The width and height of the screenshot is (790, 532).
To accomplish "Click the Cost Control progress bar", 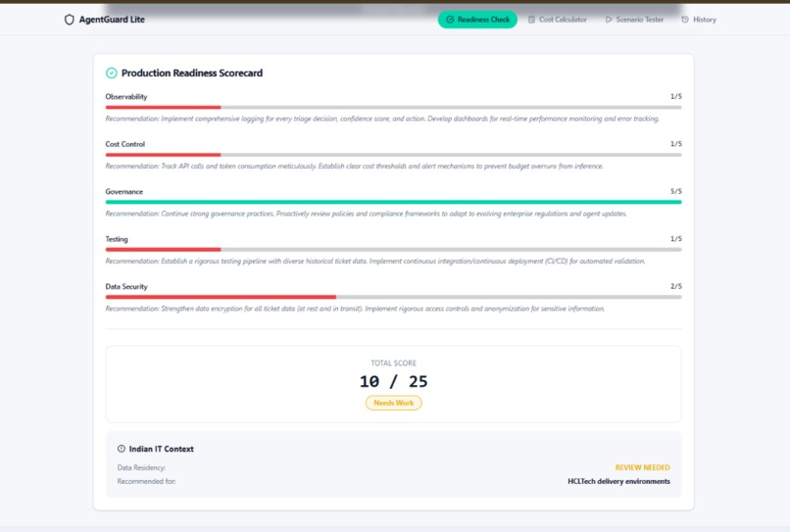I will pos(393,155).
